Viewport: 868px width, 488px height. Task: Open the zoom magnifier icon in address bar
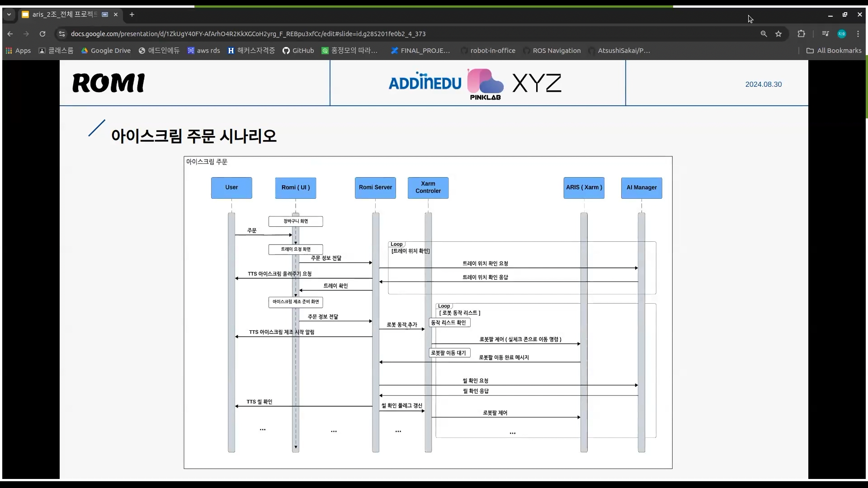[x=764, y=34]
